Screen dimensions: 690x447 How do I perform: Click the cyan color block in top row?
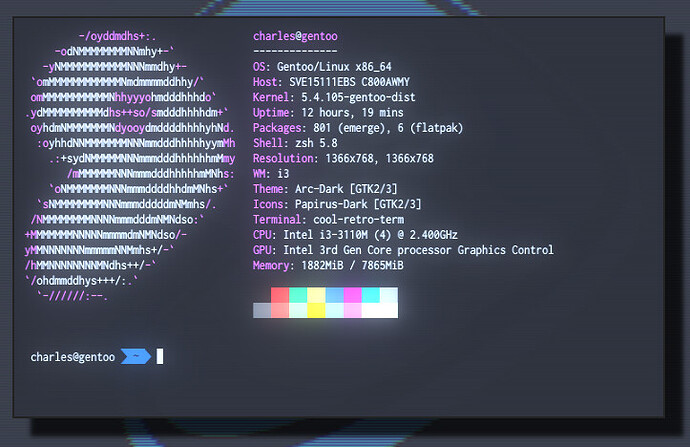coord(371,295)
